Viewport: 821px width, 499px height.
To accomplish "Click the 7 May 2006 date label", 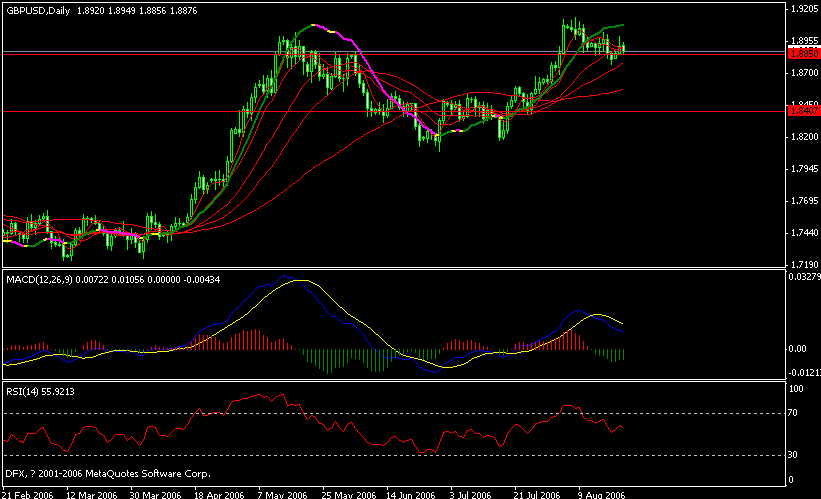I will point(283,495).
